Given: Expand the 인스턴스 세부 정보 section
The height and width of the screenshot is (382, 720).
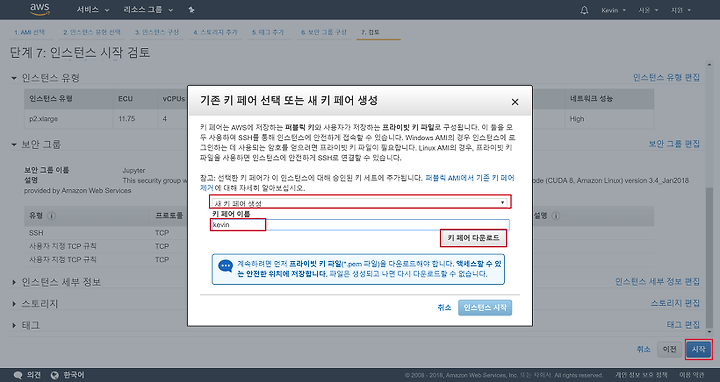Looking at the screenshot, I should pyautogui.click(x=14, y=282).
